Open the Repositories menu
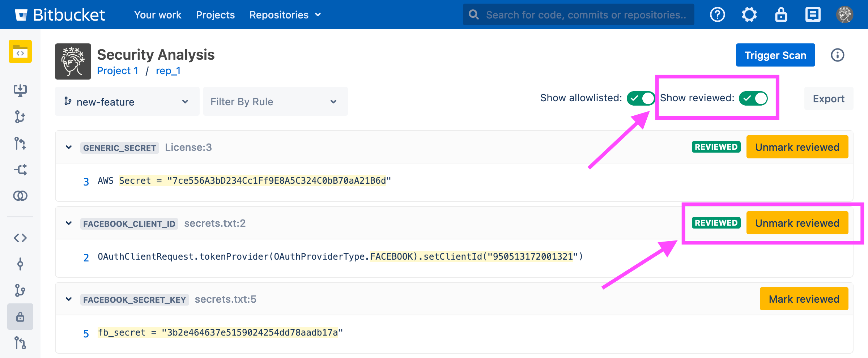The width and height of the screenshot is (868, 358). coord(285,15)
